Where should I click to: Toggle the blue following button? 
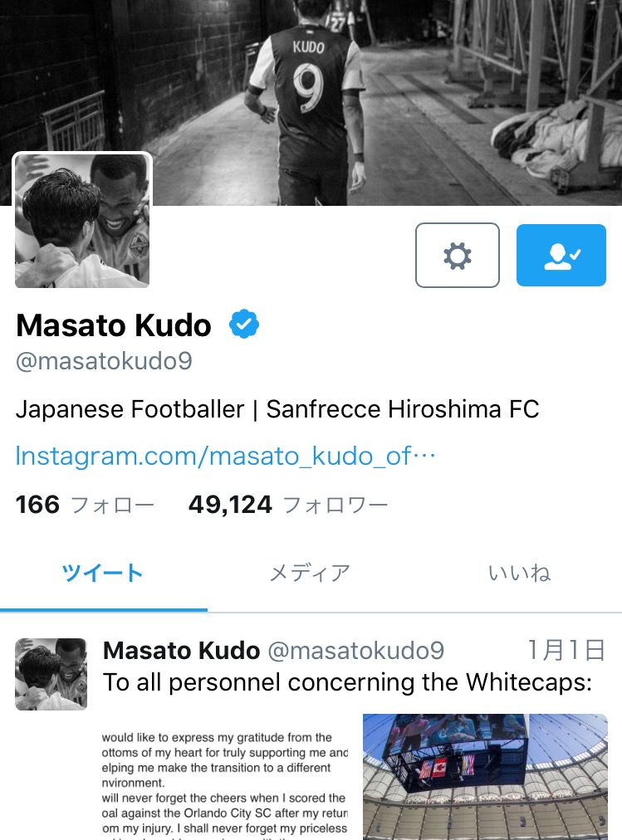coord(561,255)
